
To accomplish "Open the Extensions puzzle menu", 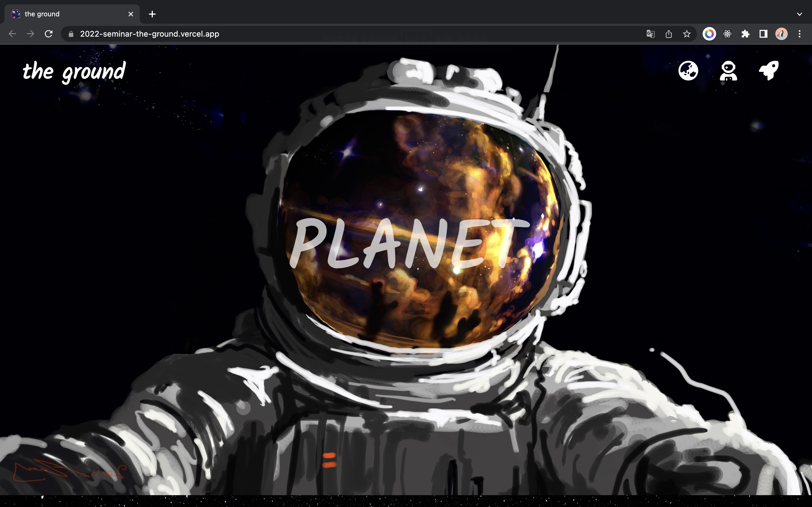I will pos(745,34).
